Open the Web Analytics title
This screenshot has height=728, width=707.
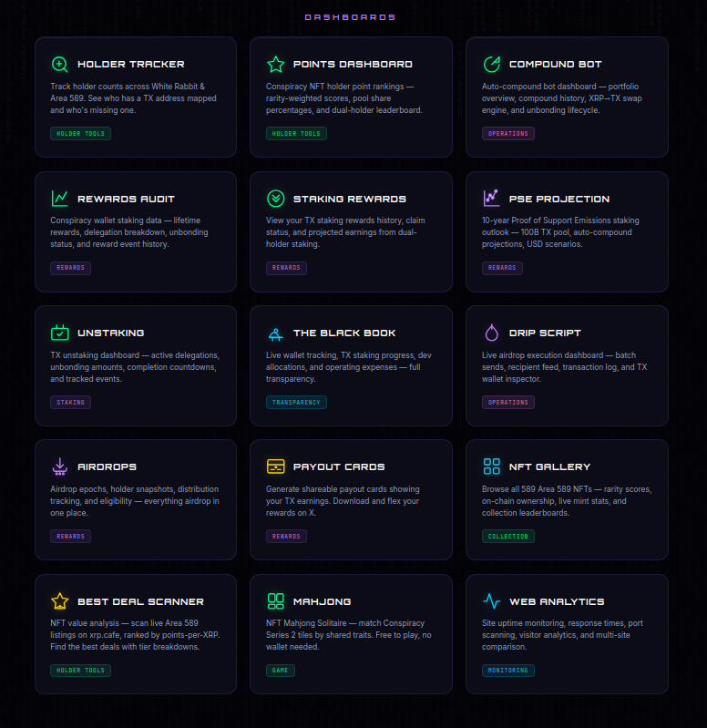pyautogui.click(x=557, y=601)
